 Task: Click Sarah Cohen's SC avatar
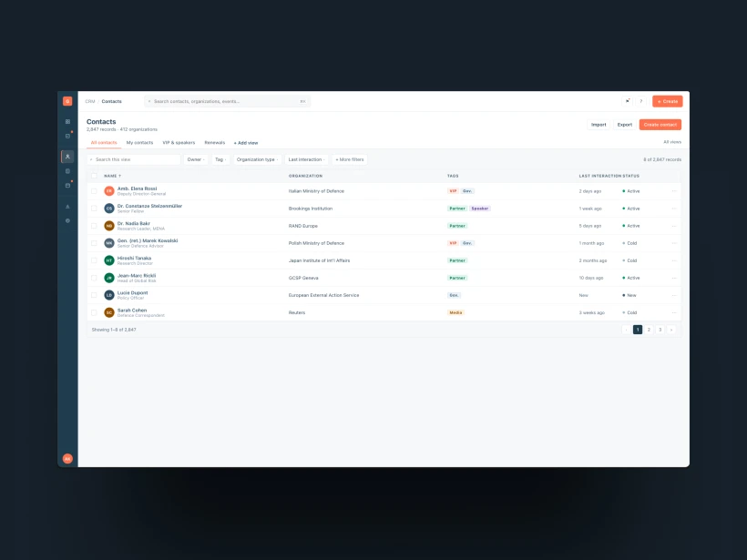coord(109,313)
